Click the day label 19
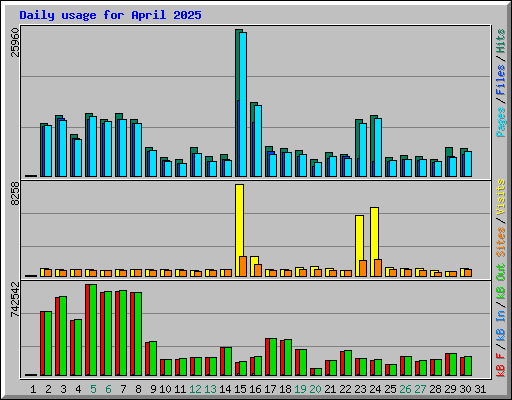 (300, 389)
